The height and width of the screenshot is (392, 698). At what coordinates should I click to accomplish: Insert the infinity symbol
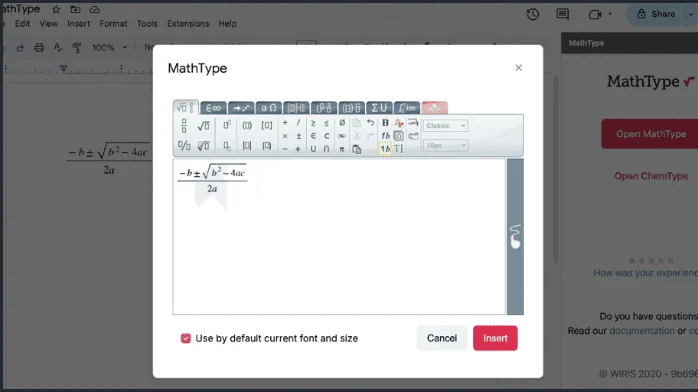tap(341, 136)
